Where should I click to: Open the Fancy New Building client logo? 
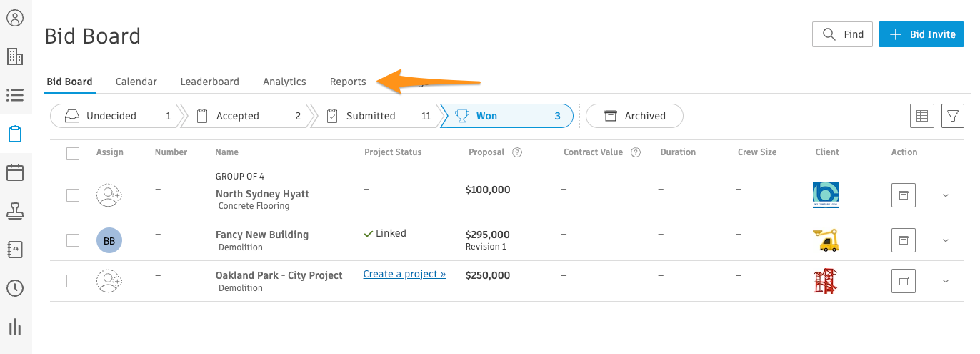pos(826,240)
